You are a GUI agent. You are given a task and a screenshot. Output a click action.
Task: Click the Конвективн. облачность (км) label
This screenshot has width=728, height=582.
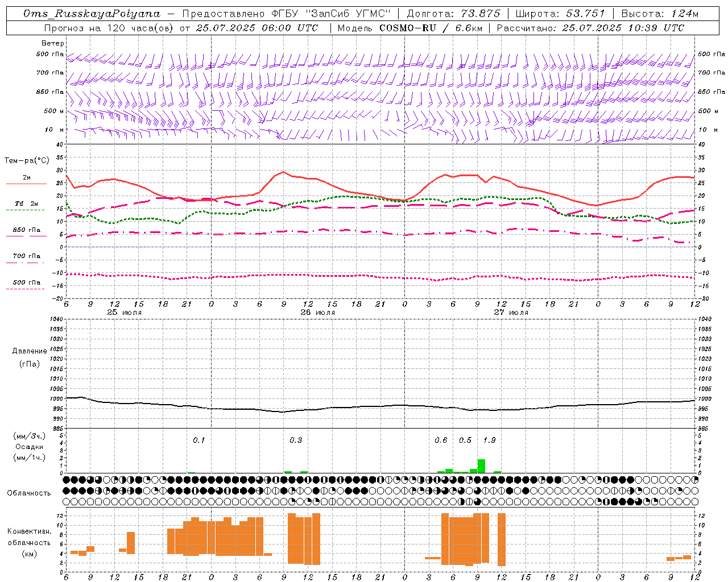[29, 542]
